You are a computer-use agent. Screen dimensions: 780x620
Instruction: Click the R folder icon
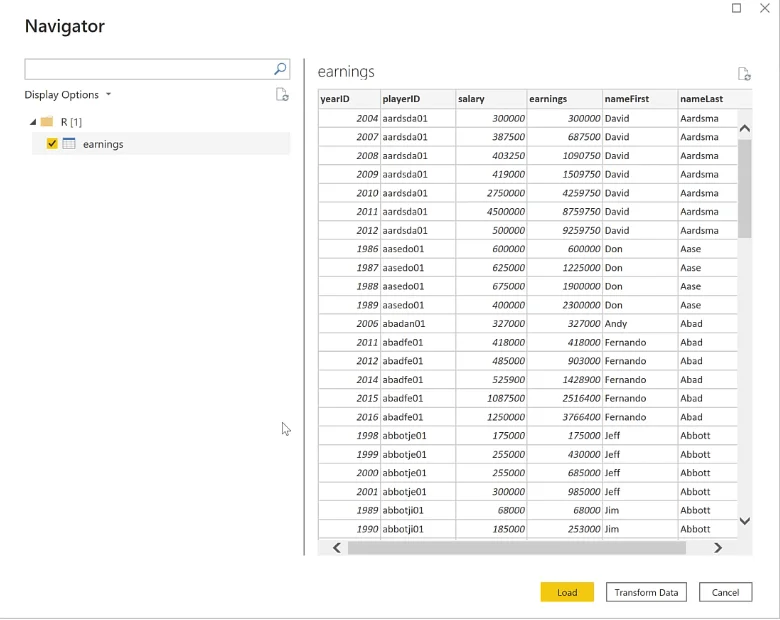pyautogui.click(x=47, y=121)
